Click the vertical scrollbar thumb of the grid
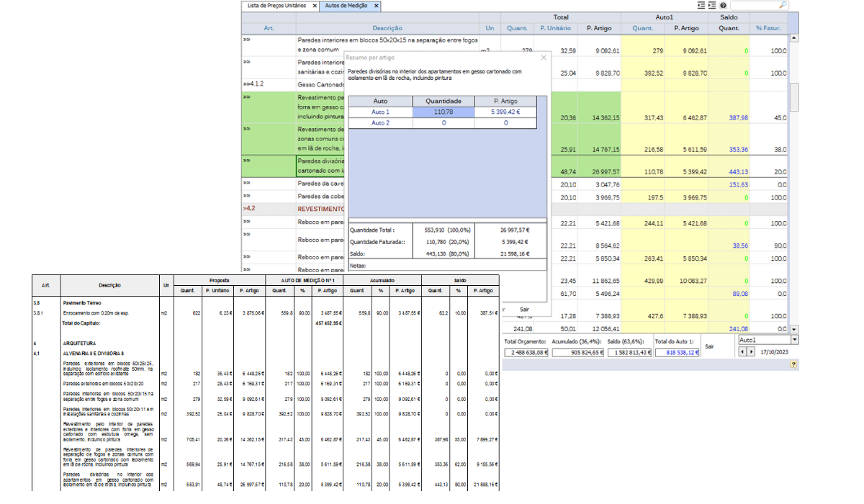 tap(794, 97)
